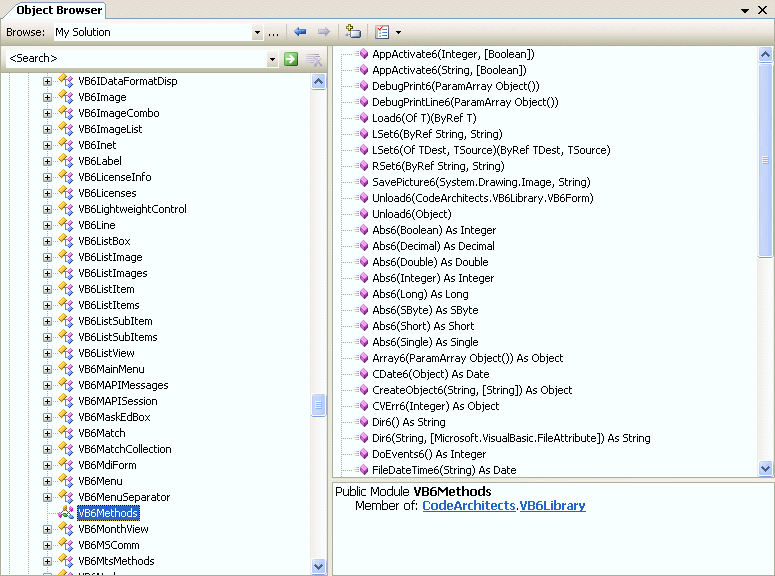This screenshot has height=576, width=775.
Task: Select the VB6MdiForm tree item
Action: pyautogui.click(x=107, y=465)
